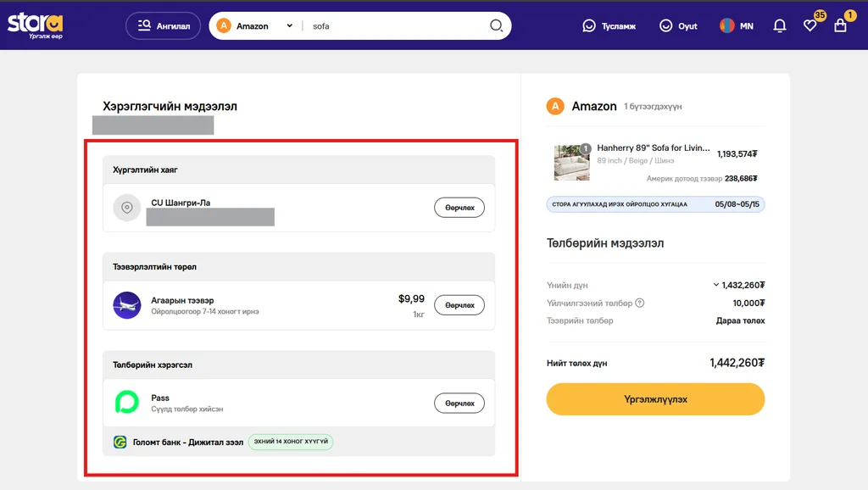Viewport: 868px width, 490px height.
Task: Open the Hanherry sofa product thumbnail
Action: click(x=572, y=162)
